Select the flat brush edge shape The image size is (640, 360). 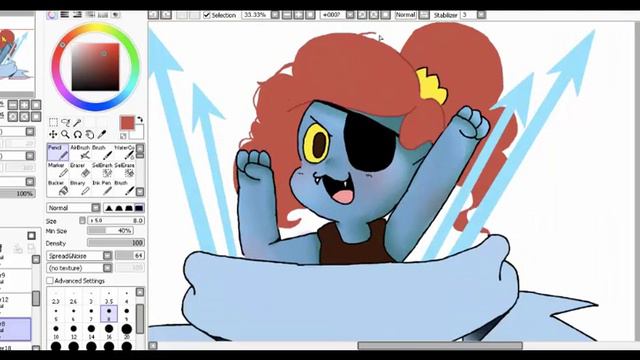tap(139, 208)
